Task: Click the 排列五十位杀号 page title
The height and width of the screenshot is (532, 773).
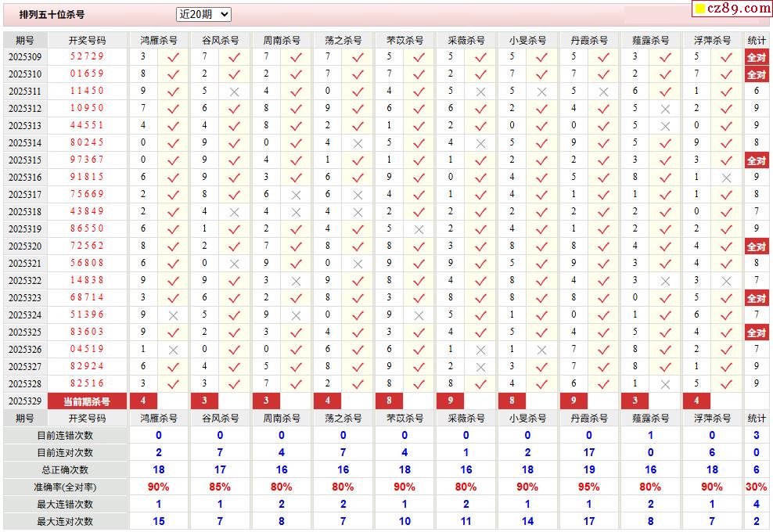Action: click(52, 15)
